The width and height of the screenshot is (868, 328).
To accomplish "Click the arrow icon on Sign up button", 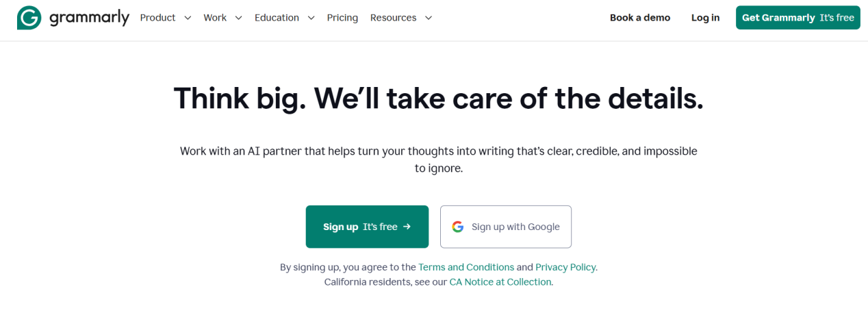I will click(407, 227).
